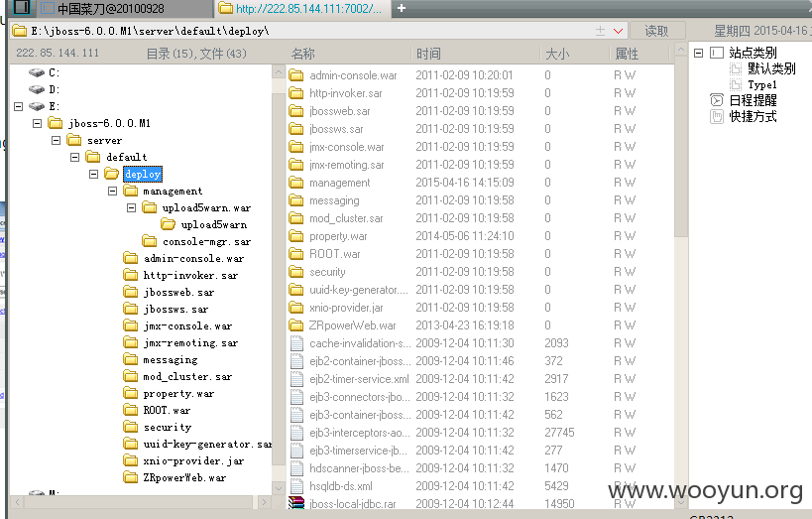Screen dimensions: 812x519
Task: Collapse the server tree node
Action: [56, 141]
